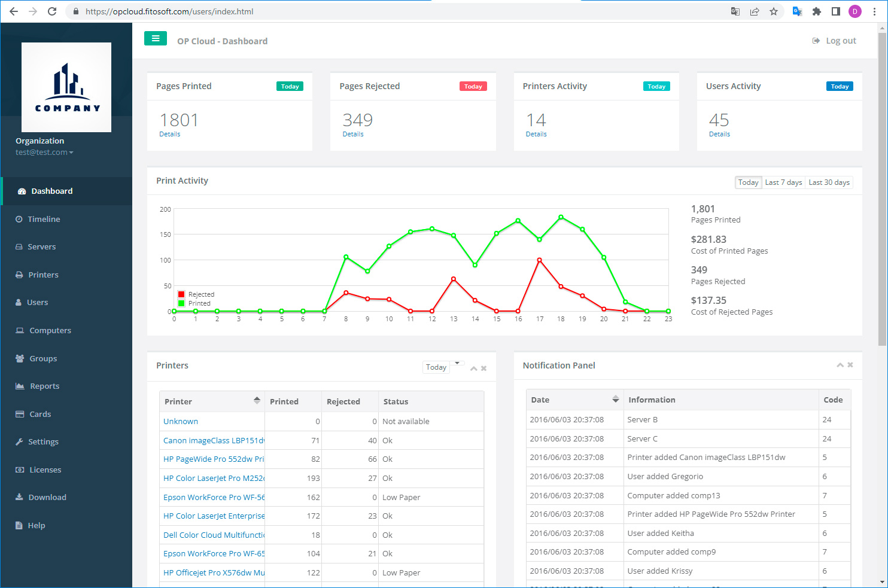Image resolution: width=888 pixels, height=588 pixels.
Task: Collapse the Notification Panel with the chevron
Action: (x=840, y=365)
